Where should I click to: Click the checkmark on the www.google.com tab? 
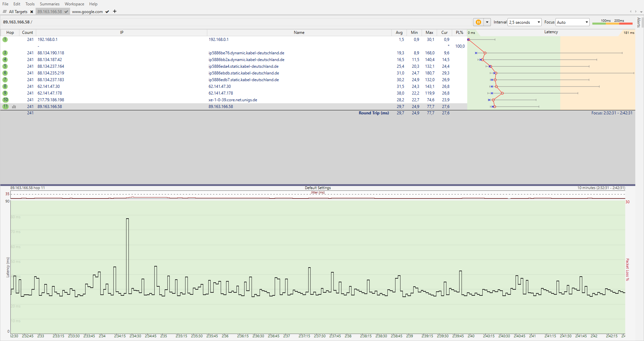coord(107,12)
